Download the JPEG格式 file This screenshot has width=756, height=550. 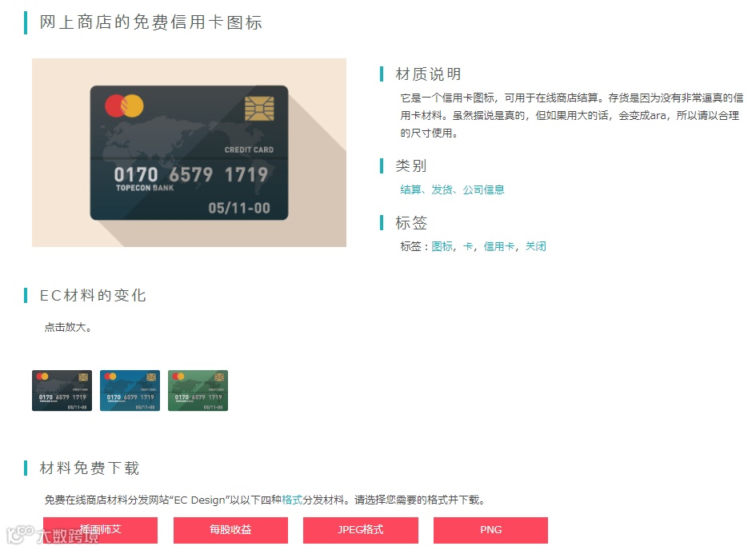pyautogui.click(x=361, y=530)
